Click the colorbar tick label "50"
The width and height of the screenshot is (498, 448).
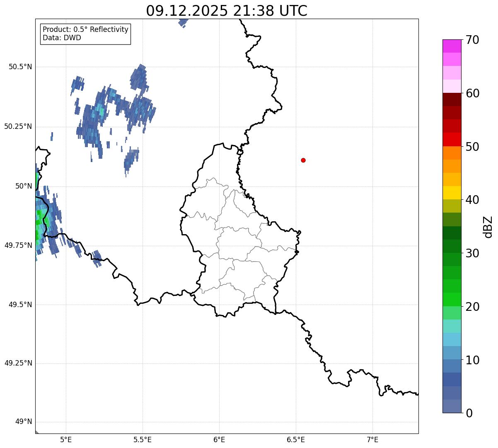coord(472,147)
